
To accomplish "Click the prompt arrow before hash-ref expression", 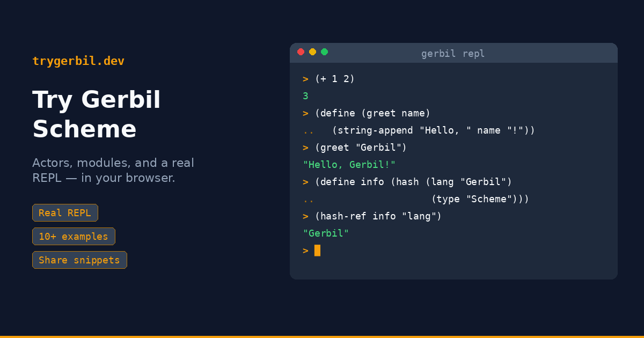I will [305, 217].
